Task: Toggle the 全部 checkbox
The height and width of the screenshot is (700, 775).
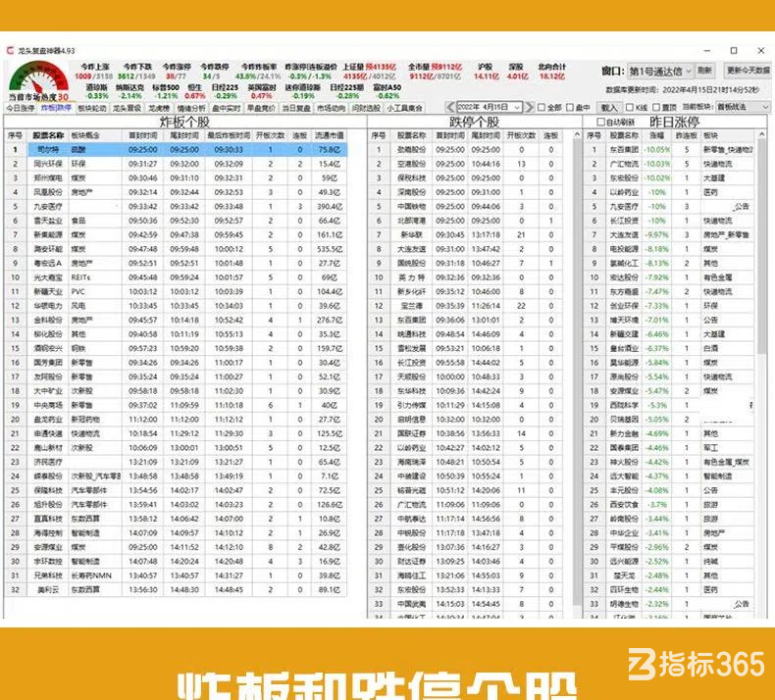Action: coord(542,107)
